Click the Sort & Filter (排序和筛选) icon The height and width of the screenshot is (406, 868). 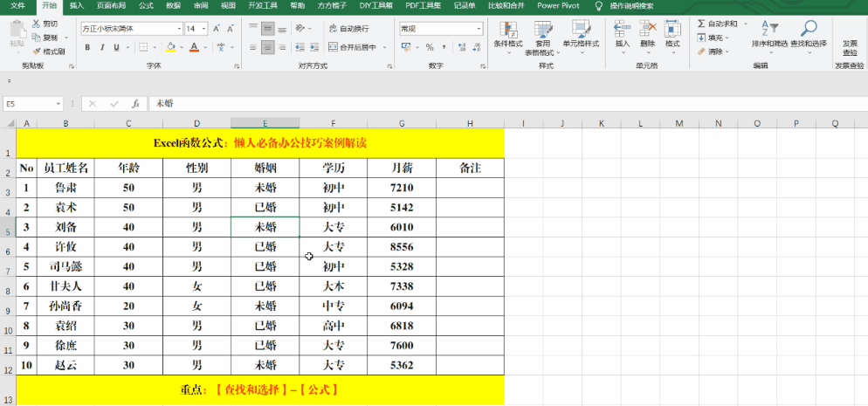click(768, 29)
